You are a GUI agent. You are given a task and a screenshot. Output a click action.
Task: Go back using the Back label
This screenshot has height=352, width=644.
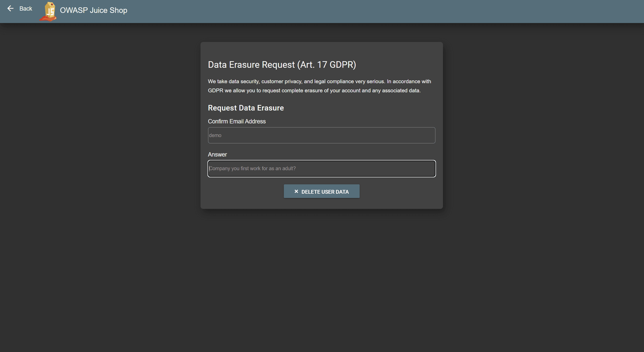(26, 9)
